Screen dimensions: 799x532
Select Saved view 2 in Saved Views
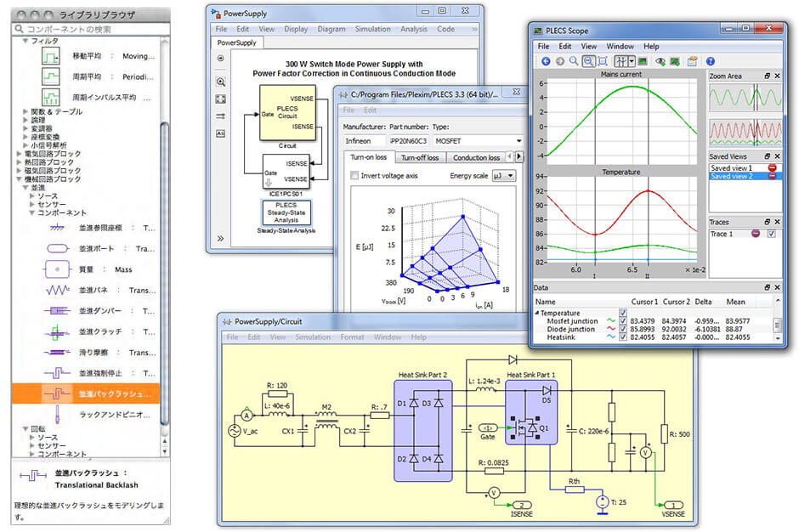[x=732, y=177]
